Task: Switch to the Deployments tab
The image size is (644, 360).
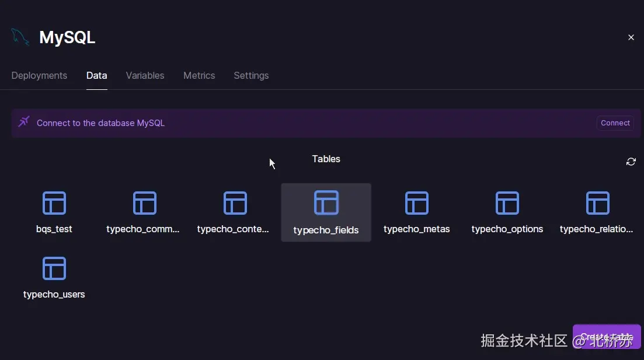Action: (x=39, y=75)
